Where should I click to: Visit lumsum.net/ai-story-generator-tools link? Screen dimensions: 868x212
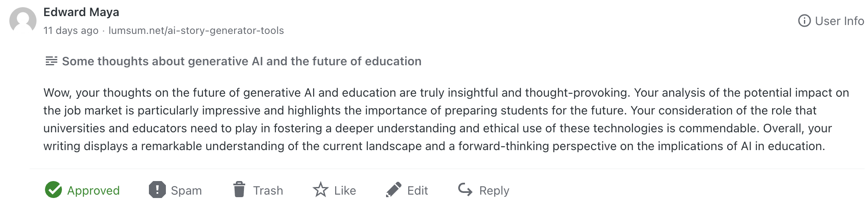[x=196, y=31]
